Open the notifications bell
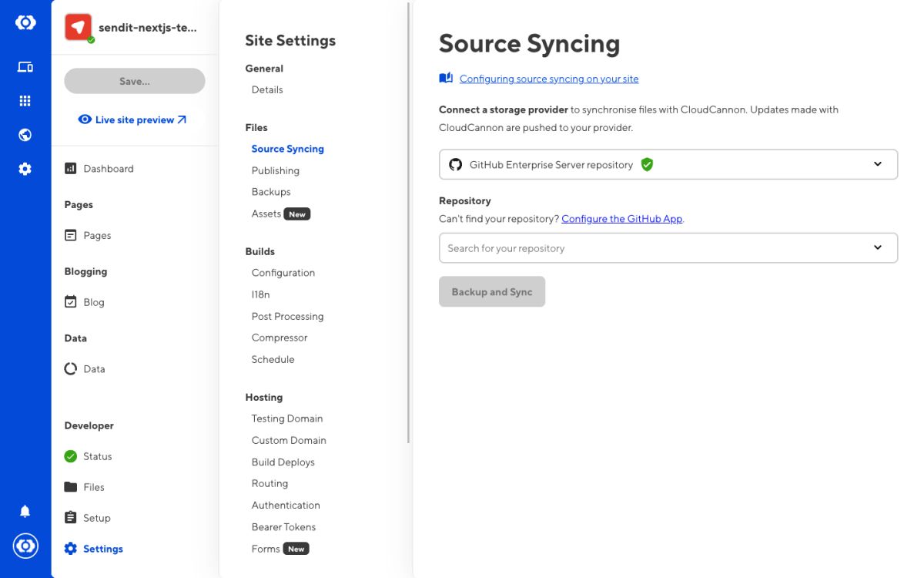Screen dimensions: 924x578 25,512
